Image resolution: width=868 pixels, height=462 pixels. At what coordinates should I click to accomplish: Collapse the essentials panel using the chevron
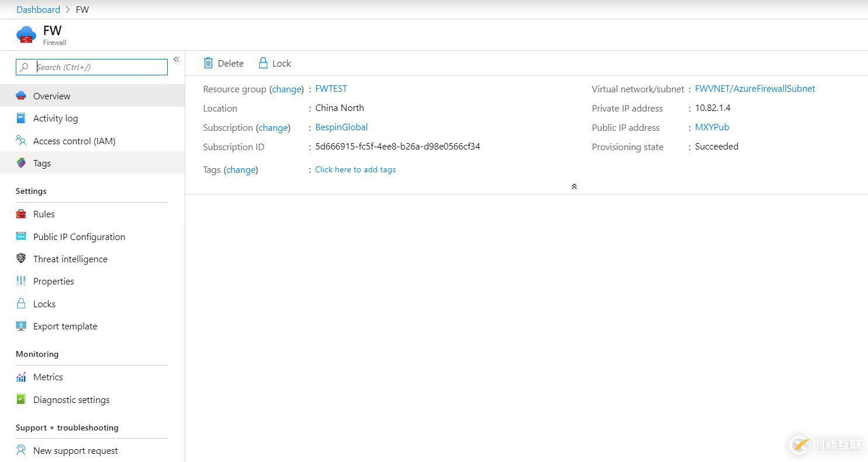(574, 186)
